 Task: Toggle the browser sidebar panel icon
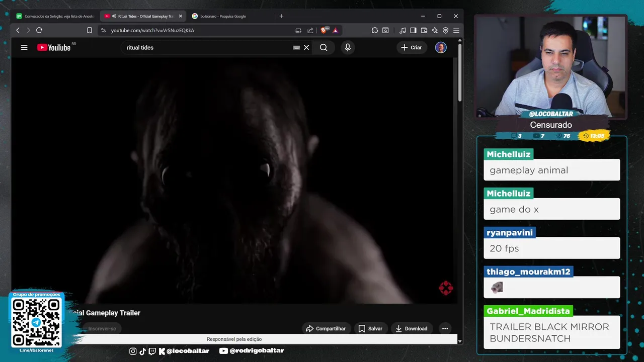click(413, 30)
